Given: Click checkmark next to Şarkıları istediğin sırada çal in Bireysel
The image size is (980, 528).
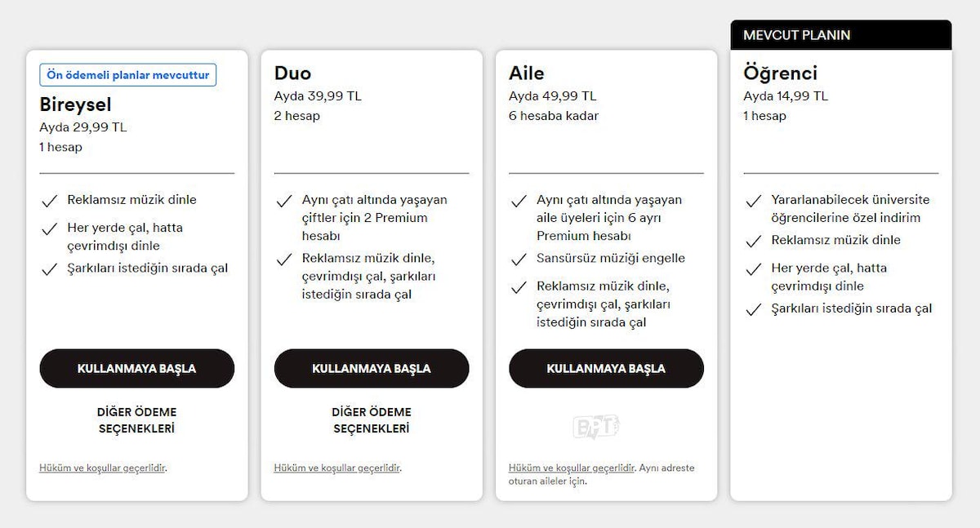Looking at the screenshot, I should [49, 269].
